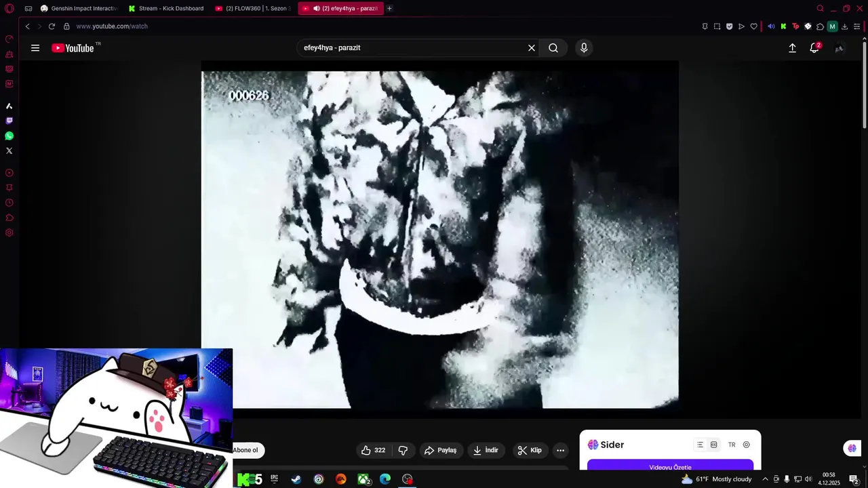Screen dimensions: 868x488
Task: Open more actions three-dot menu
Action: [560, 450]
